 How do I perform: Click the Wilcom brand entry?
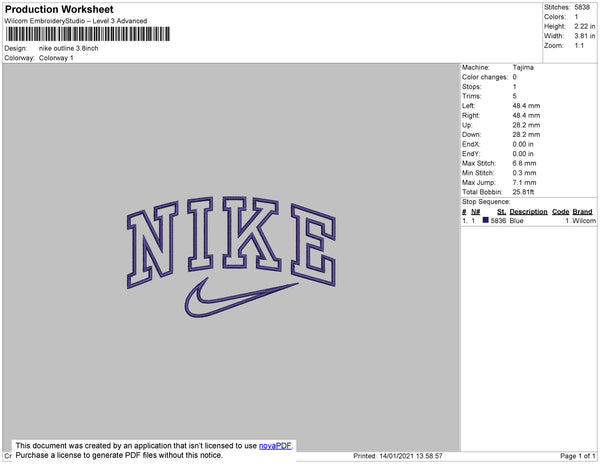pyautogui.click(x=584, y=221)
